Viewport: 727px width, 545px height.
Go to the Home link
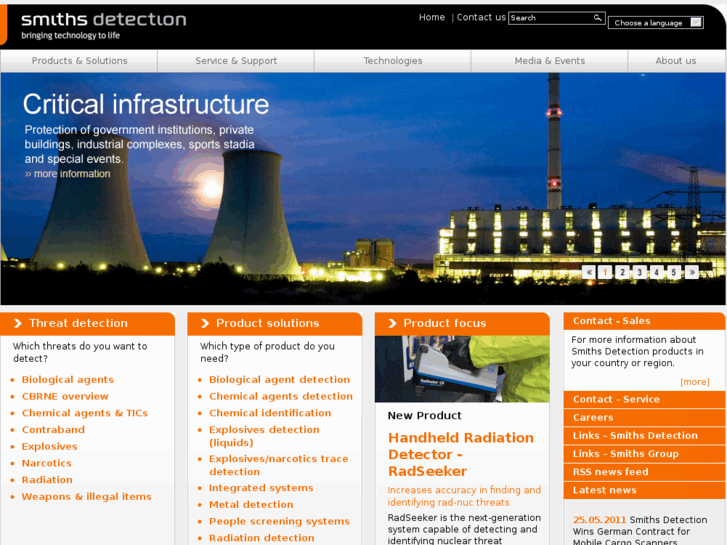click(x=432, y=17)
